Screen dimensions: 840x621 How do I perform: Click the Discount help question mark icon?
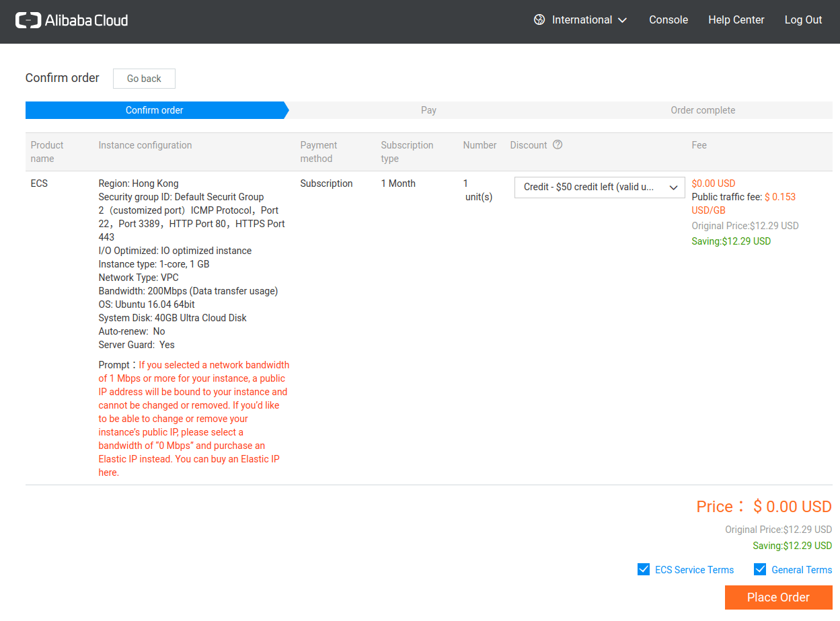tap(558, 144)
